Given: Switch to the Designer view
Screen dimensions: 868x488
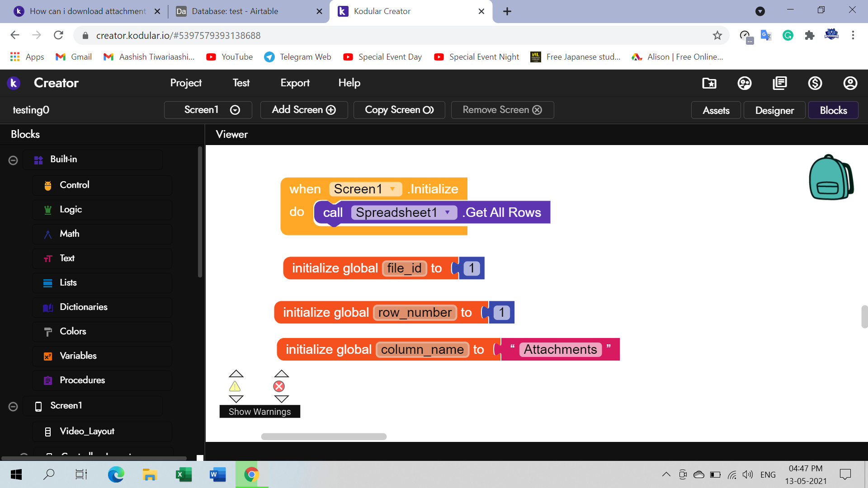Looking at the screenshot, I should (x=774, y=110).
